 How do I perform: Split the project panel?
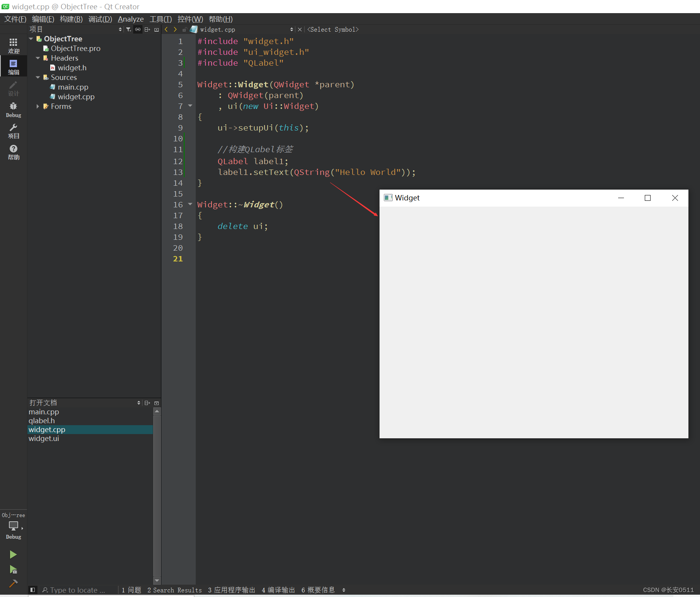click(x=147, y=29)
